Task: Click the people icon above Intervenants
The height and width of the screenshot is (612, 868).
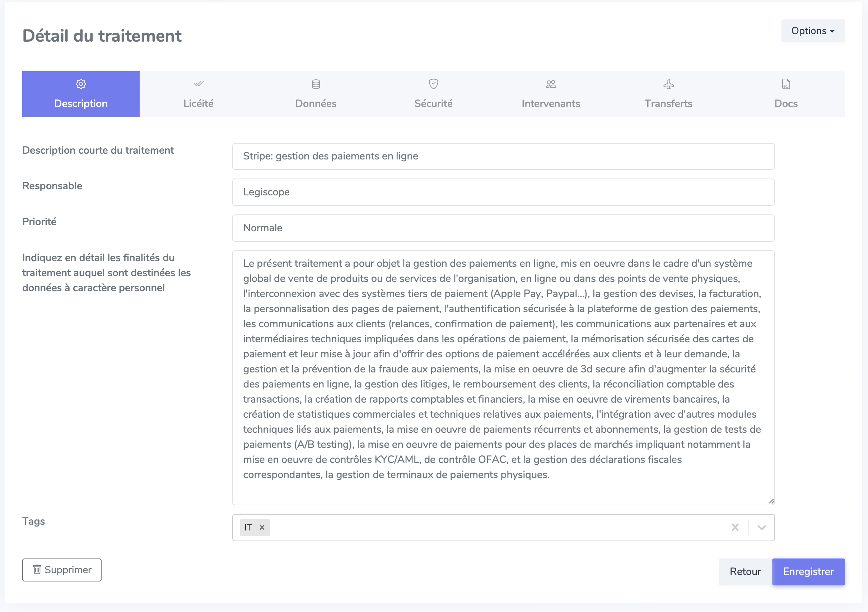Action: pyautogui.click(x=551, y=84)
